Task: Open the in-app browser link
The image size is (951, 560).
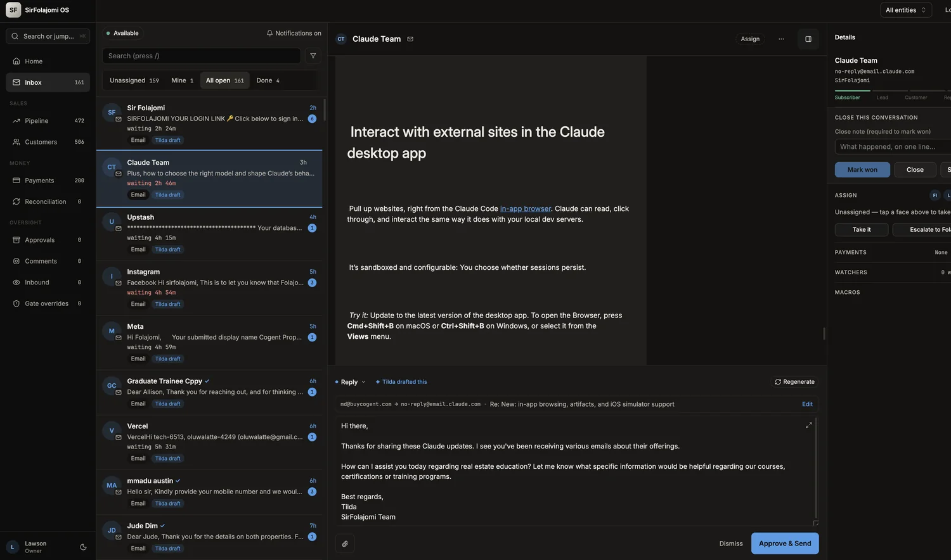Action: coord(525,208)
